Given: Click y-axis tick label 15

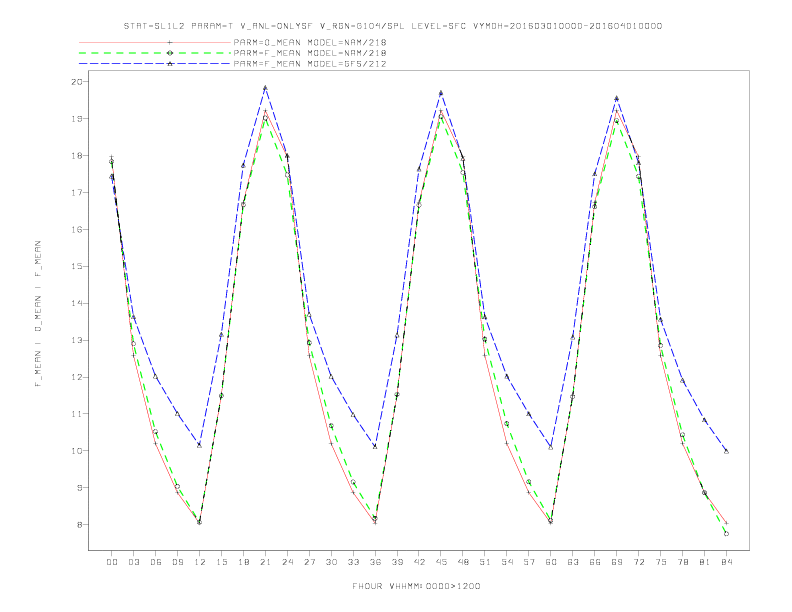Looking at the screenshot, I should (x=78, y=266).
